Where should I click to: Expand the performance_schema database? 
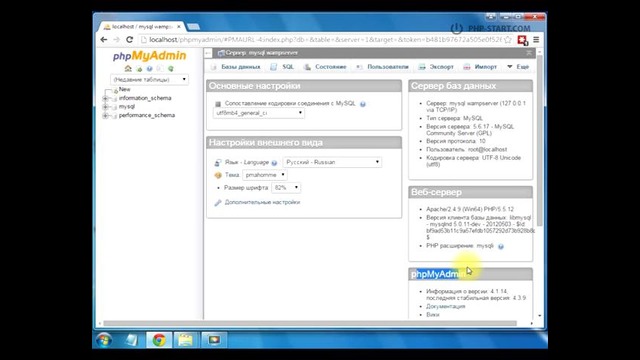105,116
